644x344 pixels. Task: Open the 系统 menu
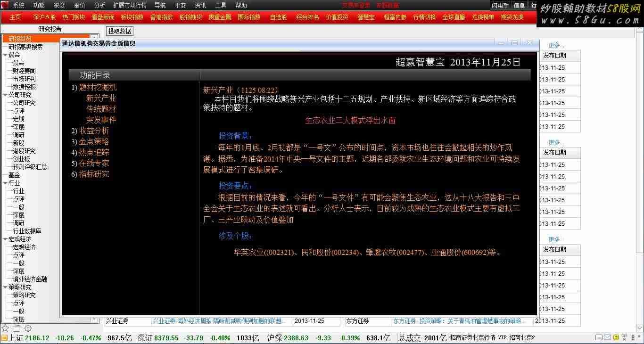click(19, 6)
